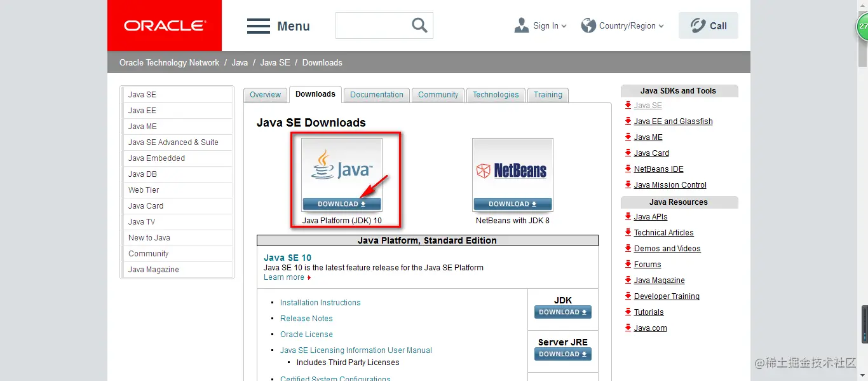Click red download arrow beside Developer Training
868x381 pixels.
(x=628, y=296)
